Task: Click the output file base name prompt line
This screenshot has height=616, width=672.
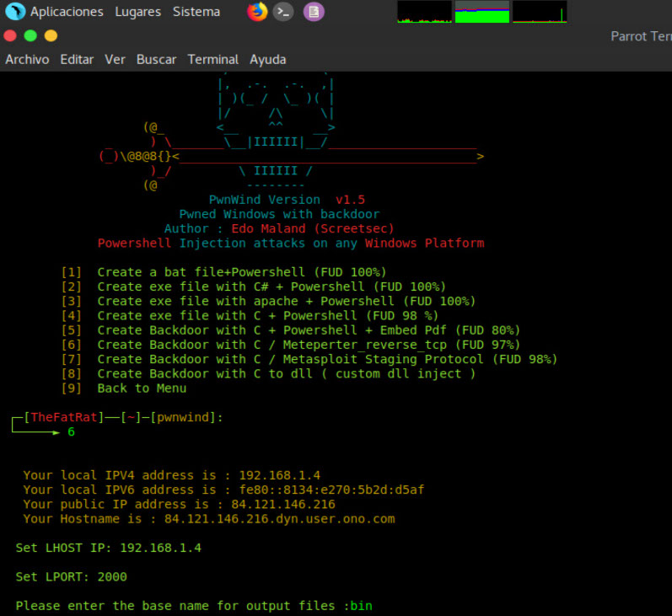Action: click(194, 606)
